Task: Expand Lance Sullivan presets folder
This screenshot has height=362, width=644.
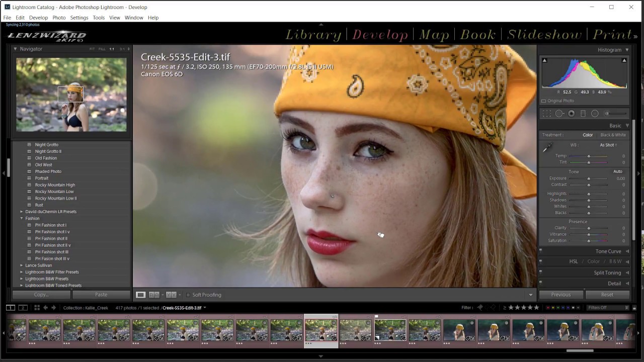Action: coord(22,265)
